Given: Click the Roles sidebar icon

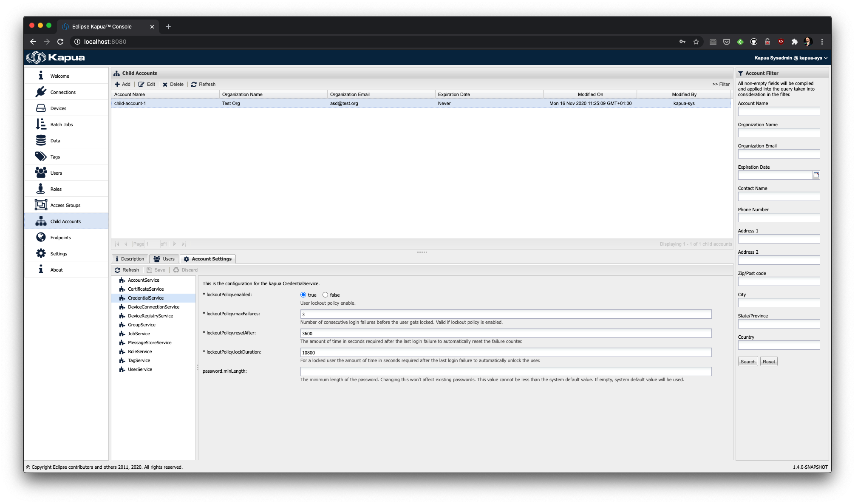Looking at the screenshot, I should point(41,188).
